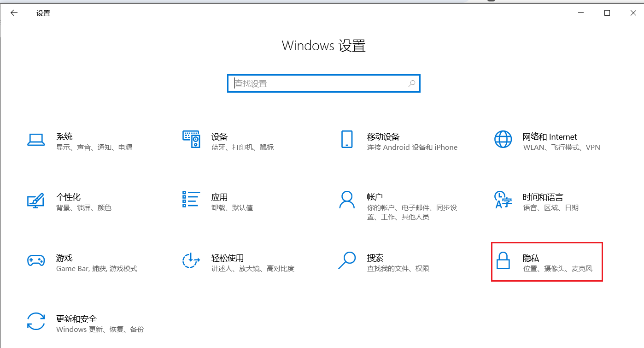The height and width of the screenshot is (348, 644).
Task: Open the 游戏 settings title
Action: click(64, 258)
